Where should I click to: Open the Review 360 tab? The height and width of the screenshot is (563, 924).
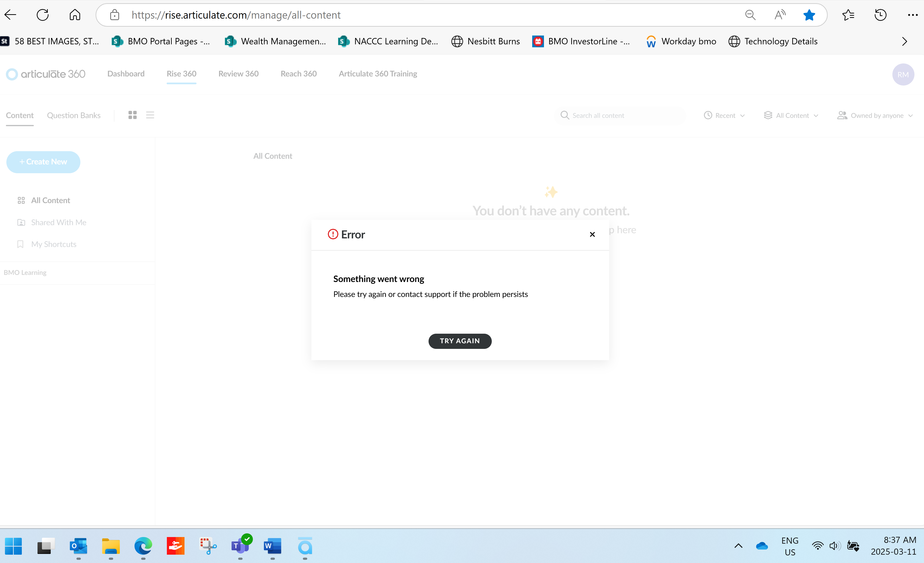tap(238, 74)
